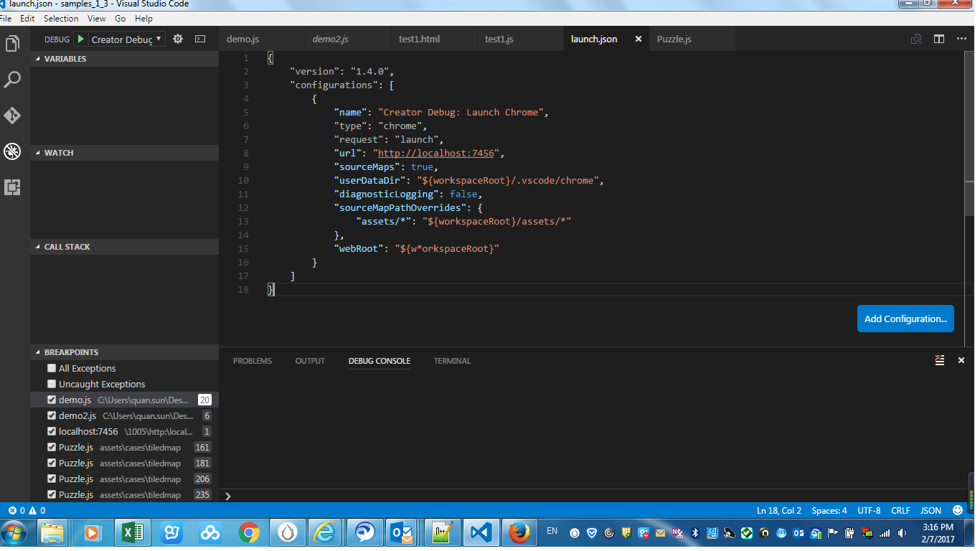This screenshot has width=980, height=551.
Task: Open Firefox from the taskbar
Action: pos(519,533)
